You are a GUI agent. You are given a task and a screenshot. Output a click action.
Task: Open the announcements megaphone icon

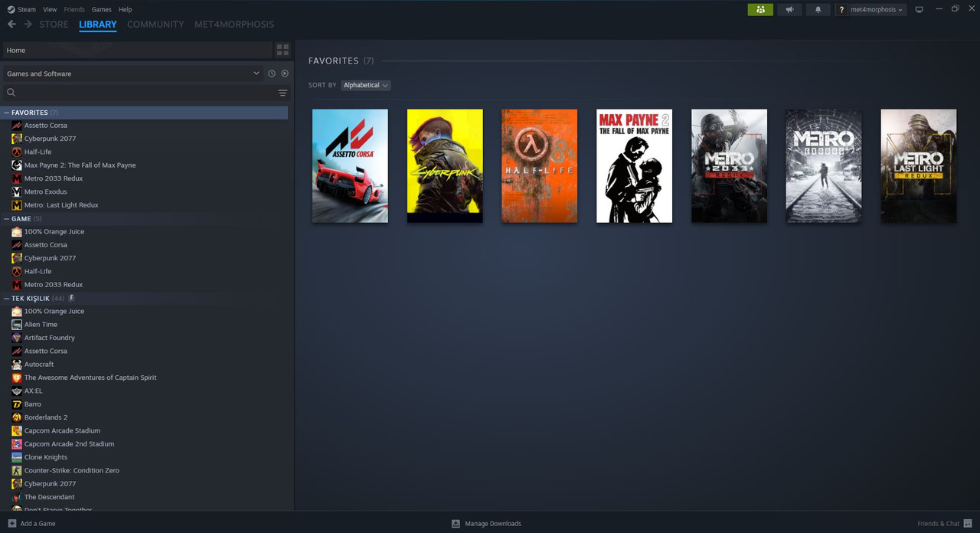pyautogui.click(x=789, y=9)
